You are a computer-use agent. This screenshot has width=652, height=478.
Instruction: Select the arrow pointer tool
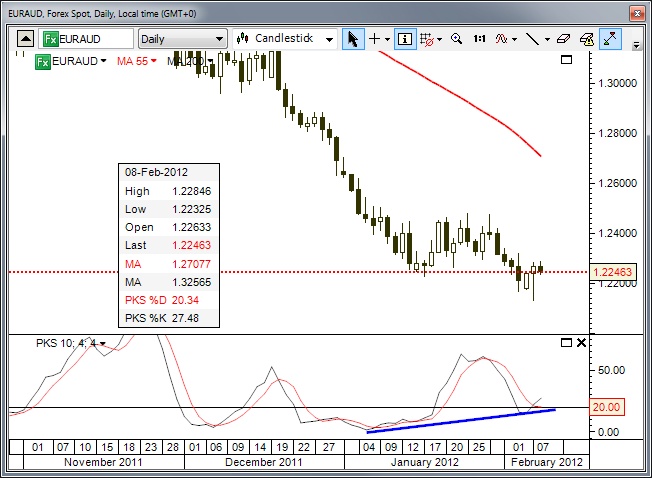point(353,39)
